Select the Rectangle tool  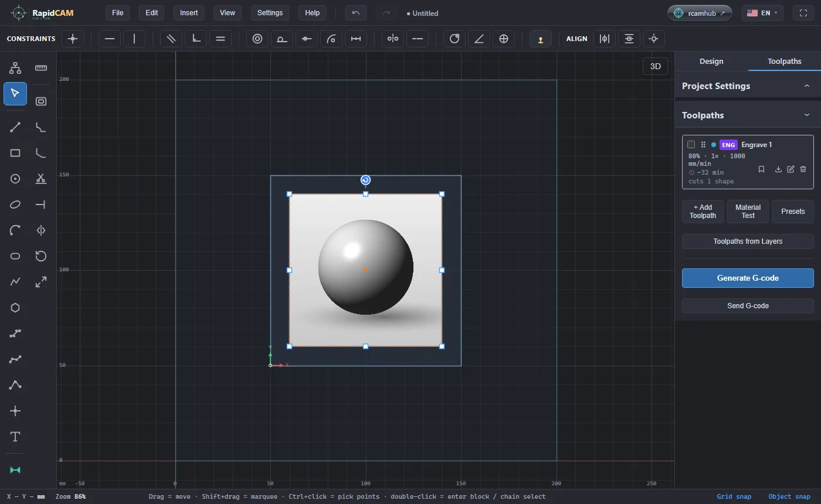[15, 153]
